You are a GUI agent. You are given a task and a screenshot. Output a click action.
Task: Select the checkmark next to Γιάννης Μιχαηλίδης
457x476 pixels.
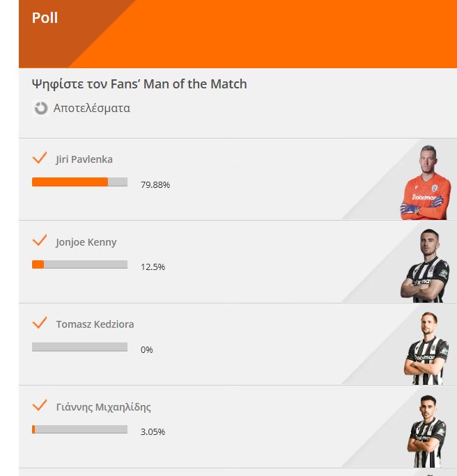[40, 405]
